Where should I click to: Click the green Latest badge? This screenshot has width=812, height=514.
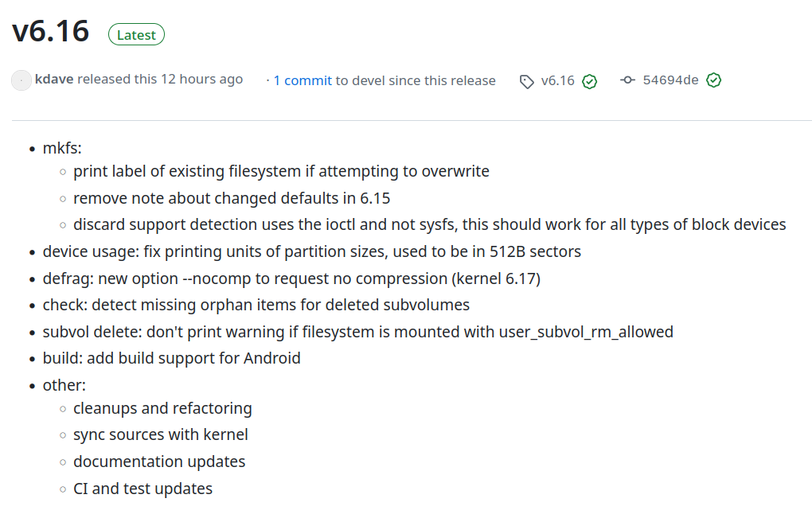tap(136, 35)
